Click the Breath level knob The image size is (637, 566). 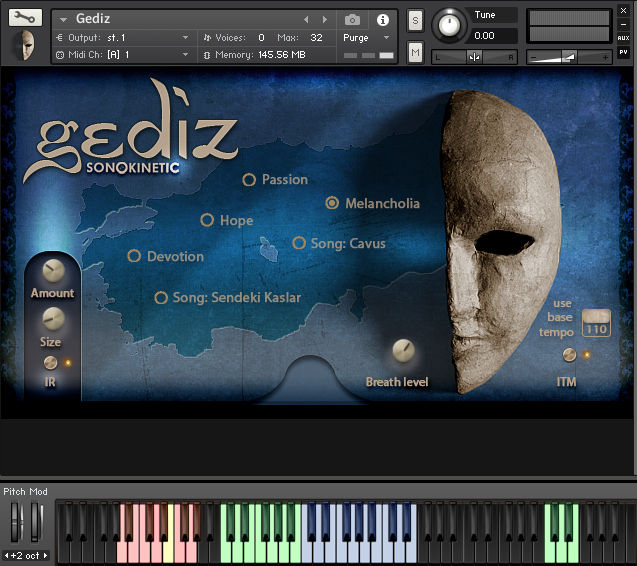(x=403, y=350)
